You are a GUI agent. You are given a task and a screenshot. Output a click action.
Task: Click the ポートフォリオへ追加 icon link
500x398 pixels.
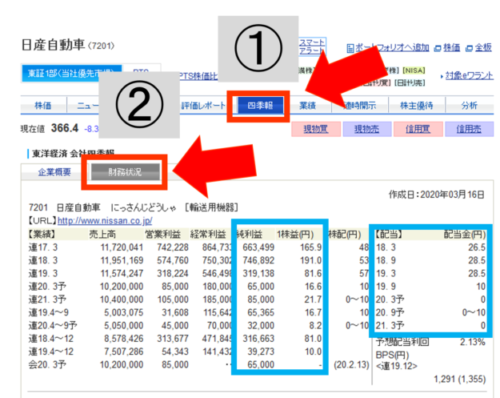pyautogui.click(x=388, y=48)
